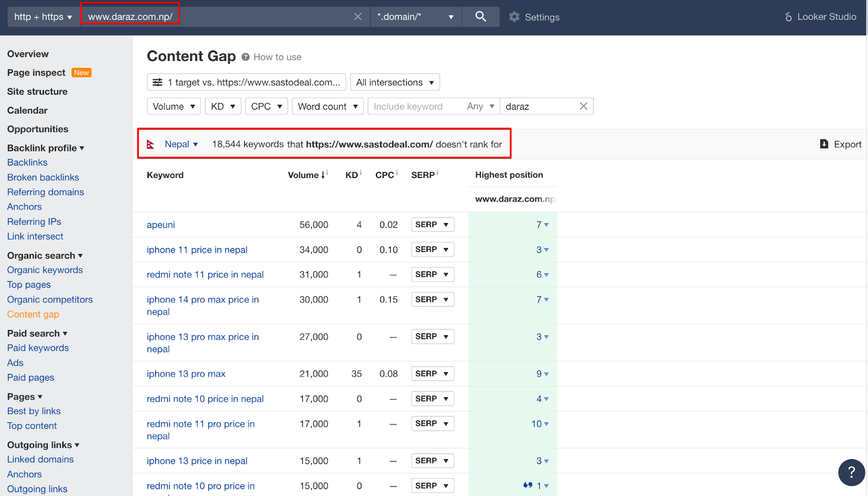Collapse the Organic search section
868x496 pixels.
[x=45, y=256]
